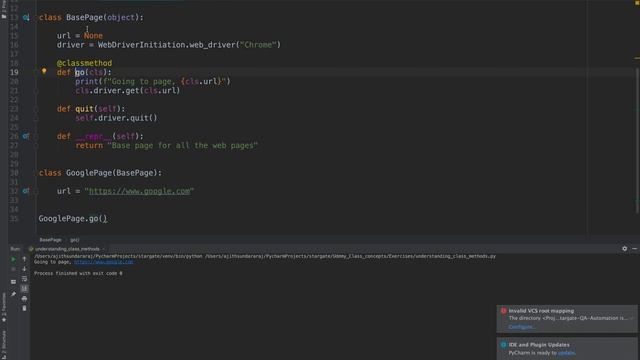Expand the Invalid VCS root mapping notification
Image resolution: width=640 pixels, height=360 pixels.
[632, 318]
